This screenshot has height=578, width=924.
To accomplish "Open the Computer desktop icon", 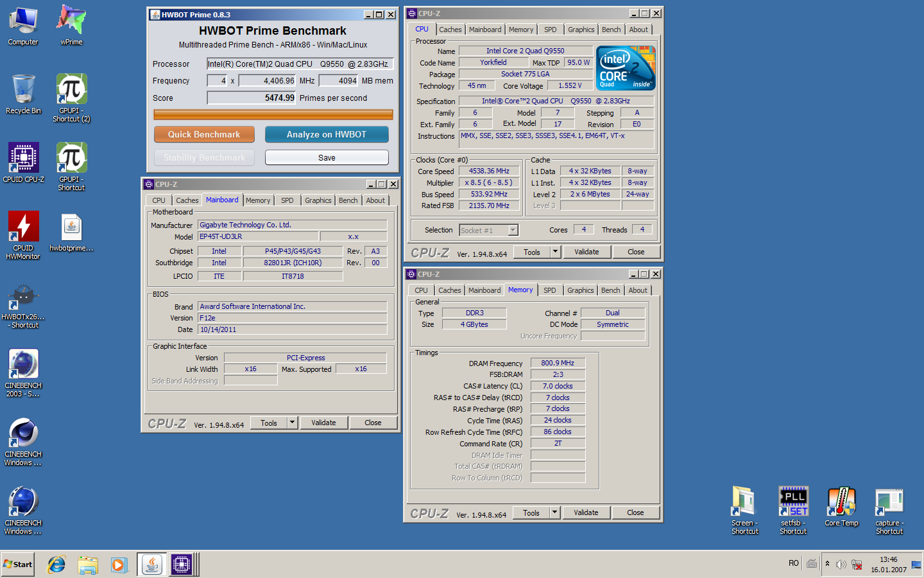I will point(23,26).
